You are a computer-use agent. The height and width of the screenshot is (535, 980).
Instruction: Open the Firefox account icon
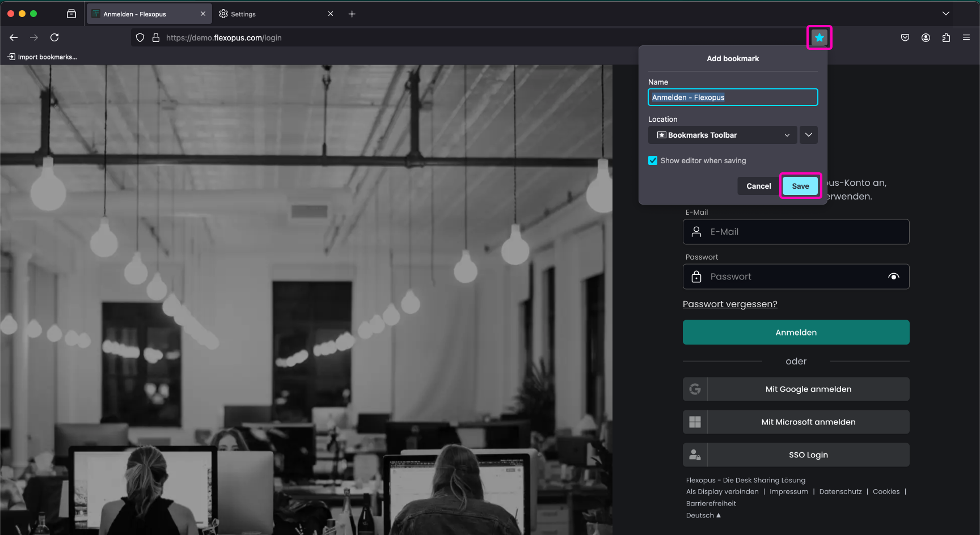[926, 37]
